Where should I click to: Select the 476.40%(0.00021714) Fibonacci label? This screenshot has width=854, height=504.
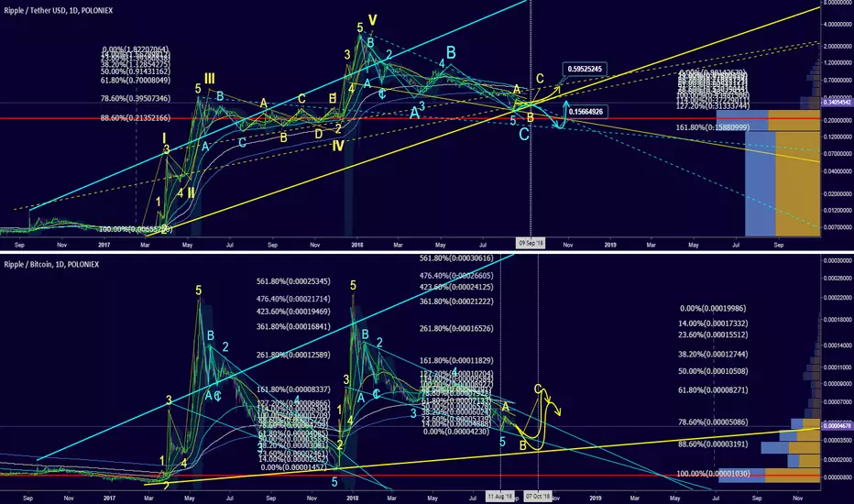pos(293,299)
